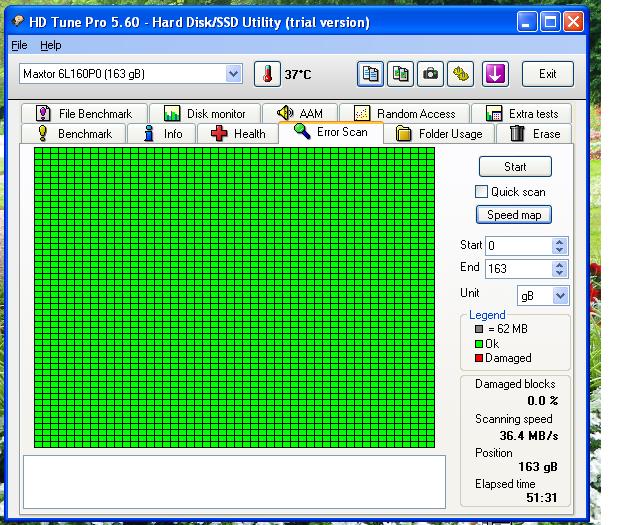Click the empty log box below the grid

tap(234, 482)
